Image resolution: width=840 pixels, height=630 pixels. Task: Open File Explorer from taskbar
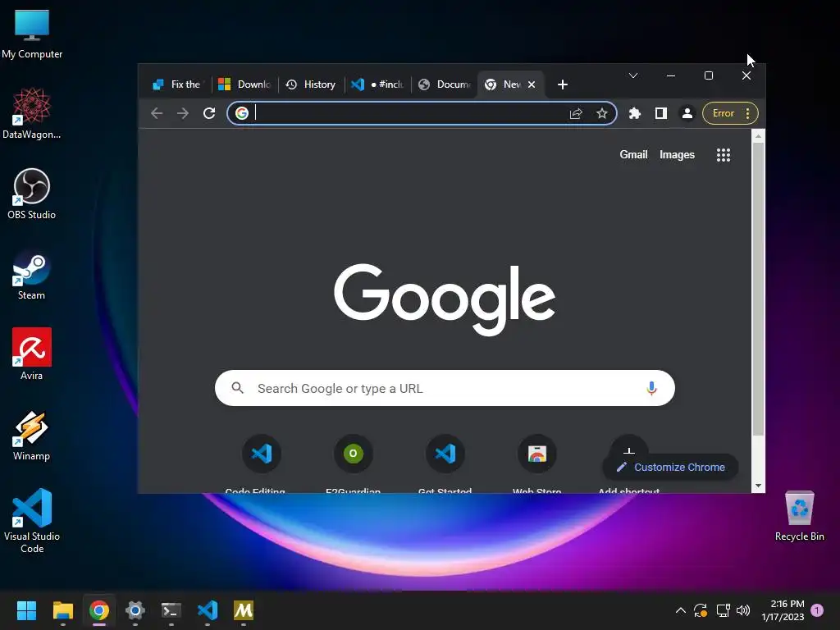coord(62,610)
